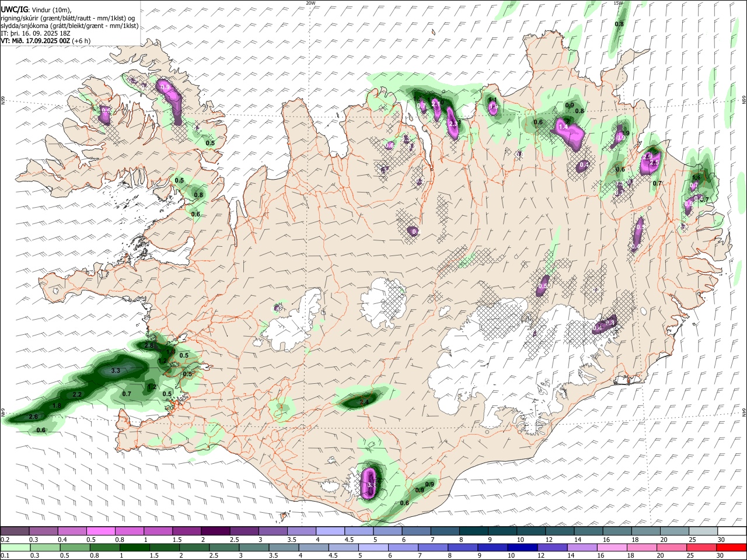Pick the bright red rain swatch after 30
The height and width of the screenshot is (560, 747).
click(x=730, y=547)
